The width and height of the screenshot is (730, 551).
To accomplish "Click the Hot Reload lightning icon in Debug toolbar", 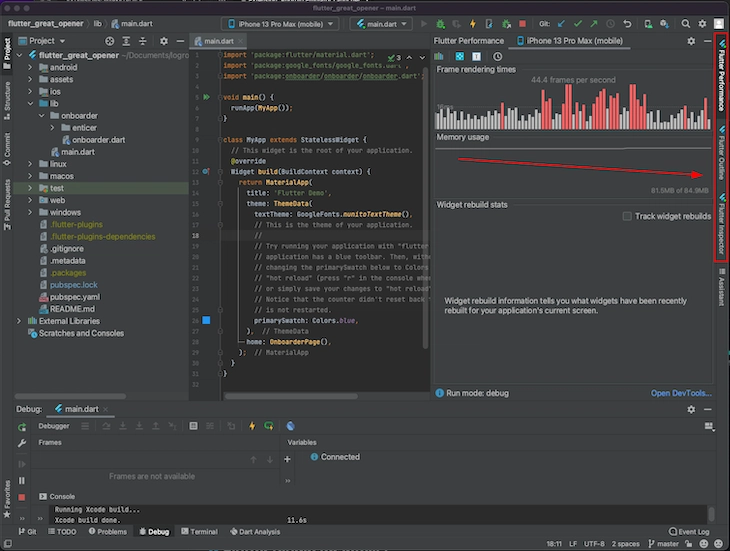I will pyautogui.click(x=252, y=426).
